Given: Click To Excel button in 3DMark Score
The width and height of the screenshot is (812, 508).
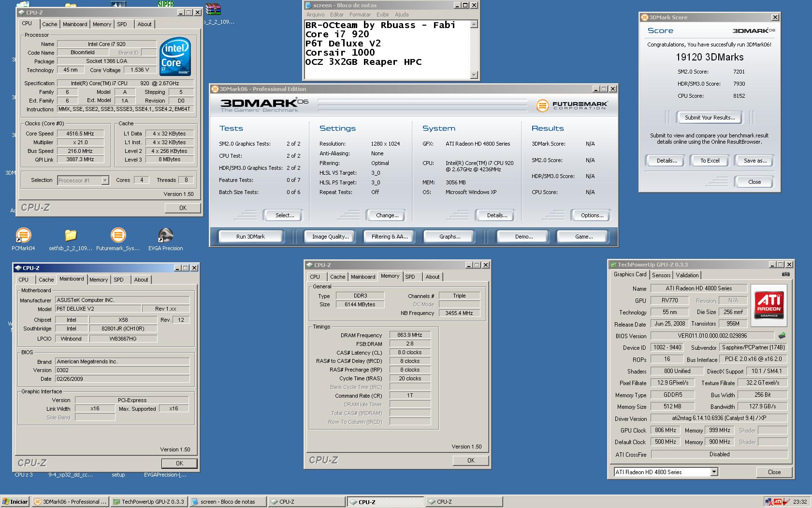Looking at the screenshot, I should coord(710,161).
